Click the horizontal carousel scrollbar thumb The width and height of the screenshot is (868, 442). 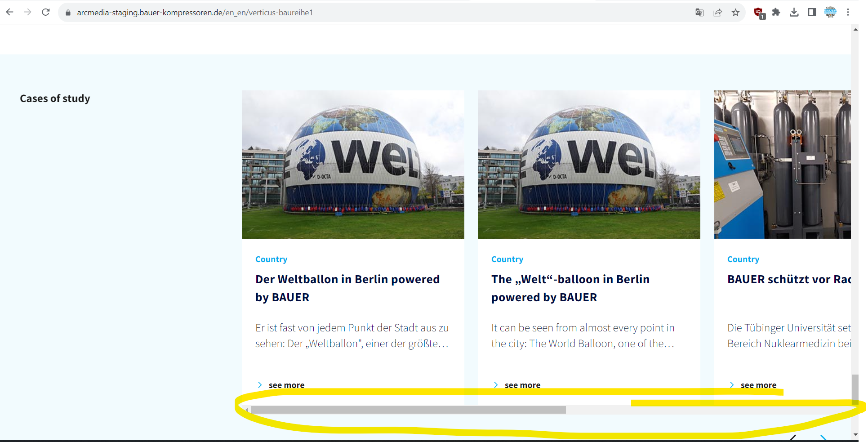click(x=408, y=410)
